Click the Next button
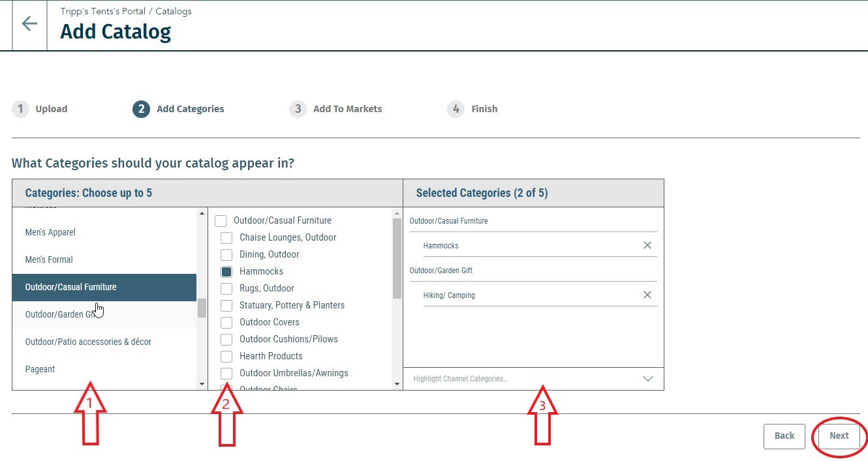868x461 pixels. (839, 436)
